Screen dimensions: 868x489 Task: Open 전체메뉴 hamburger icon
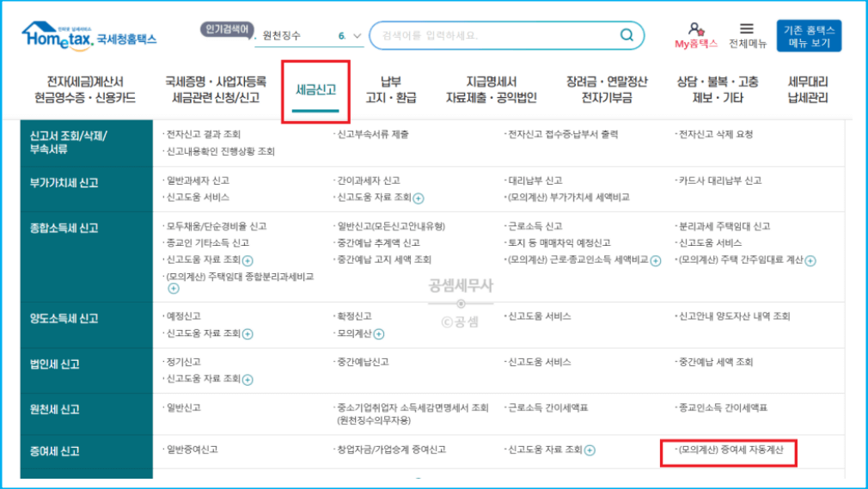(x=747, y=29)
